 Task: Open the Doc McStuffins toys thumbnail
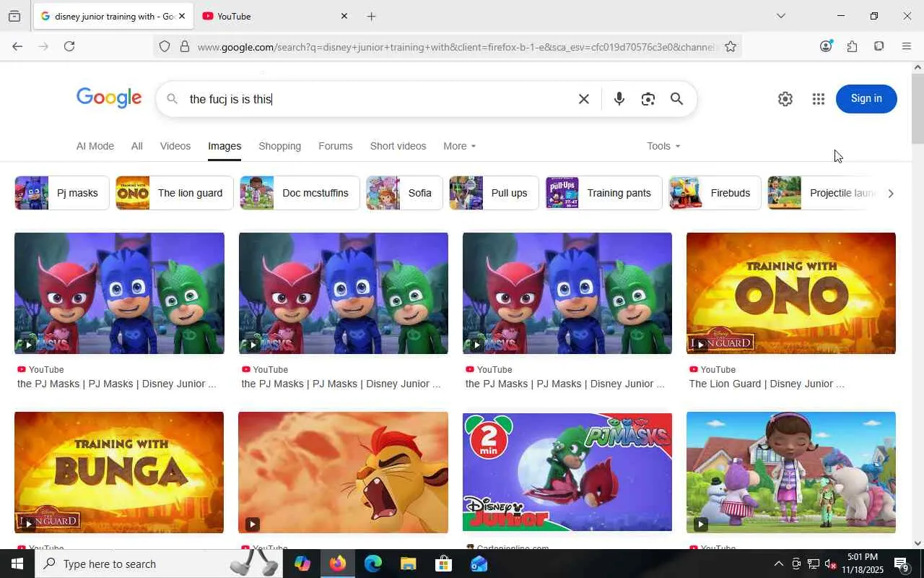[791, 473]
